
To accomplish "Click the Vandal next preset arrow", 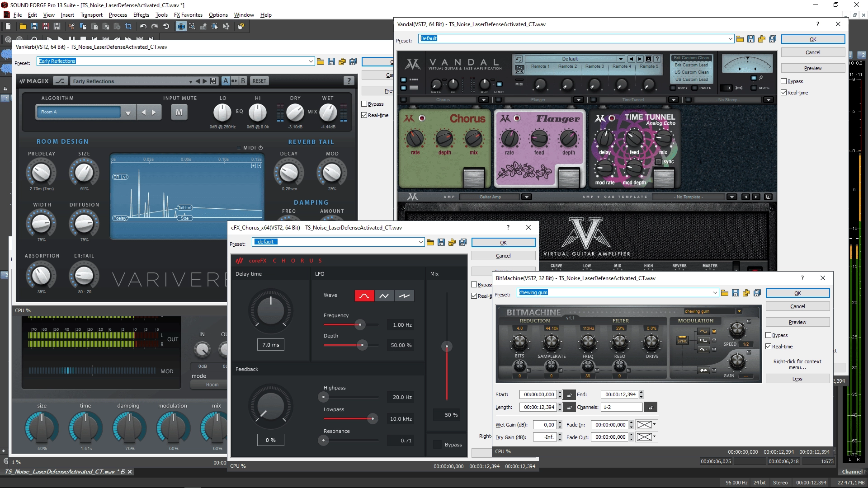I will [x=640, y=59].
